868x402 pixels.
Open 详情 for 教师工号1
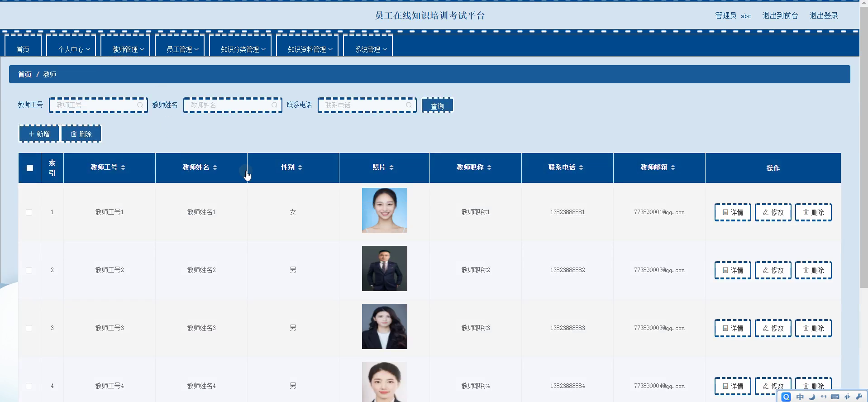733,212
